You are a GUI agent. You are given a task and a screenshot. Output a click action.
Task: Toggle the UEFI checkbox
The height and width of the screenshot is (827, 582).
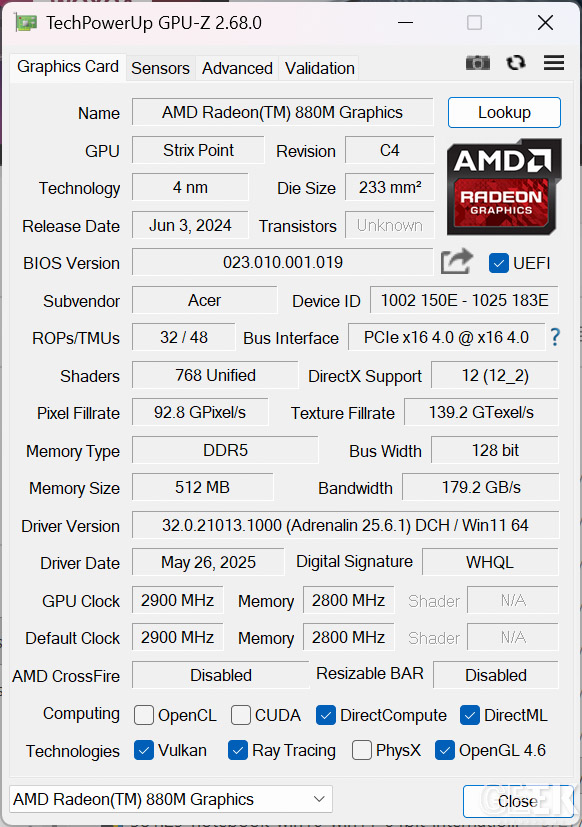pos(499,263)
